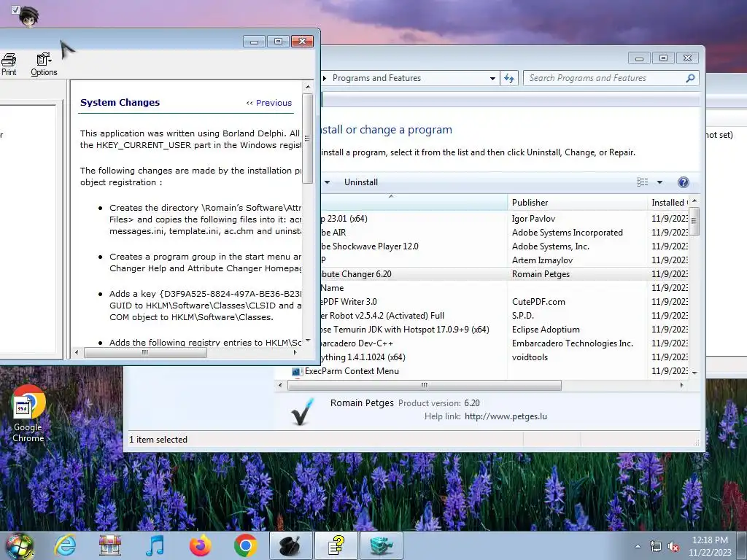The image size is (747, 560).
Task: Refresh the Programs and Features view
Action: pos(509,78)
